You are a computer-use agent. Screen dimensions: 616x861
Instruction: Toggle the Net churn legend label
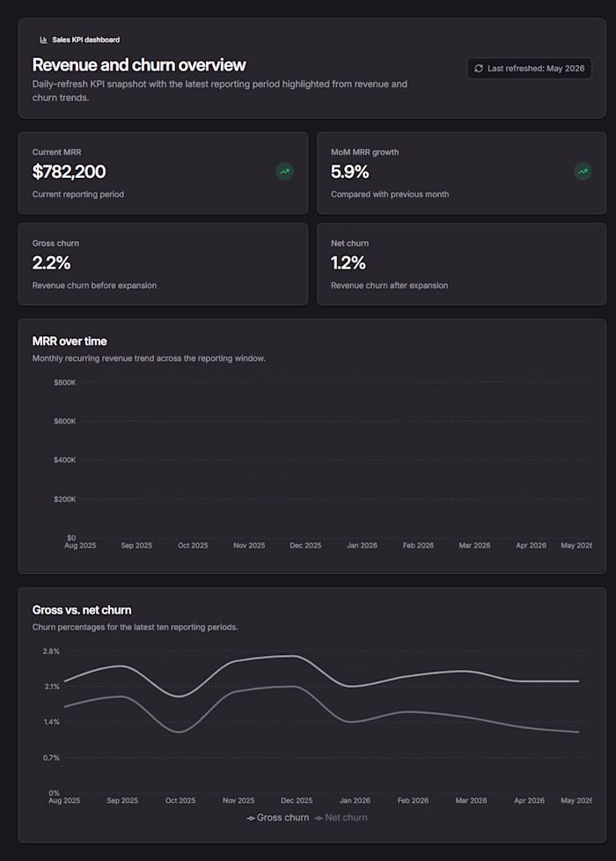click(346, 818)
